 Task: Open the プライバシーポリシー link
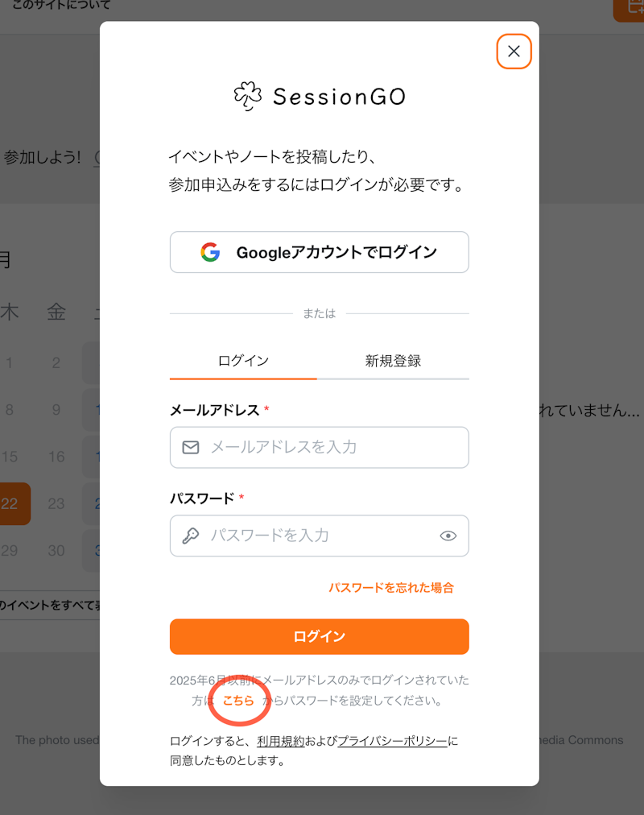pyautogui.click(x=392, y=741)
